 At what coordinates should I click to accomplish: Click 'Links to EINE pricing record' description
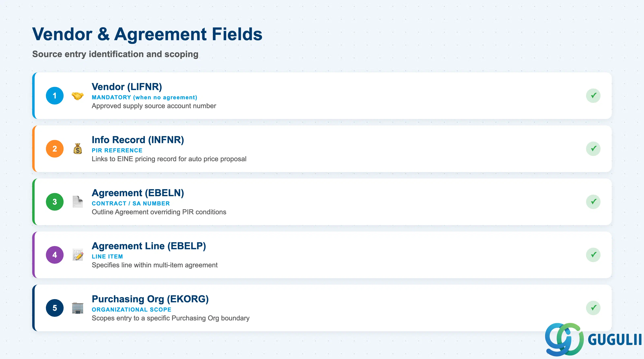(x=169, y=159)
